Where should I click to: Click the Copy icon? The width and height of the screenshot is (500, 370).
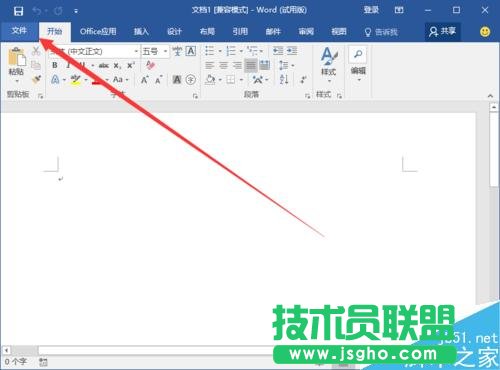tap(36, 65)
